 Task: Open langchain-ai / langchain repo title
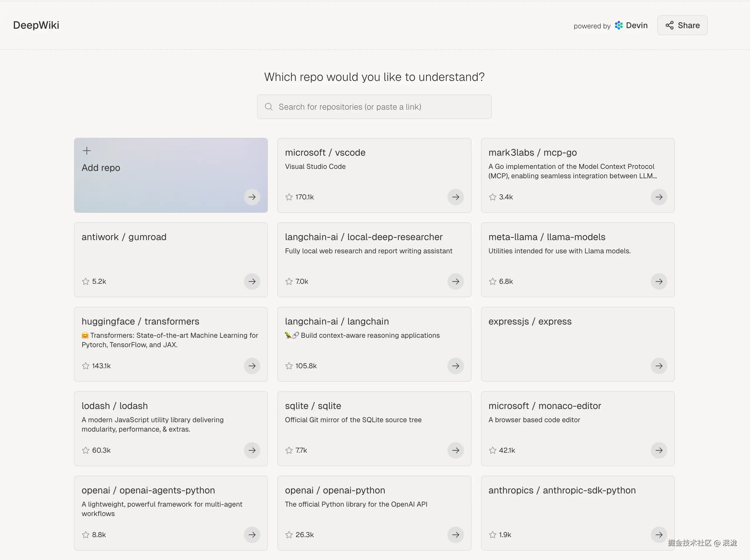tap(337, 321)
